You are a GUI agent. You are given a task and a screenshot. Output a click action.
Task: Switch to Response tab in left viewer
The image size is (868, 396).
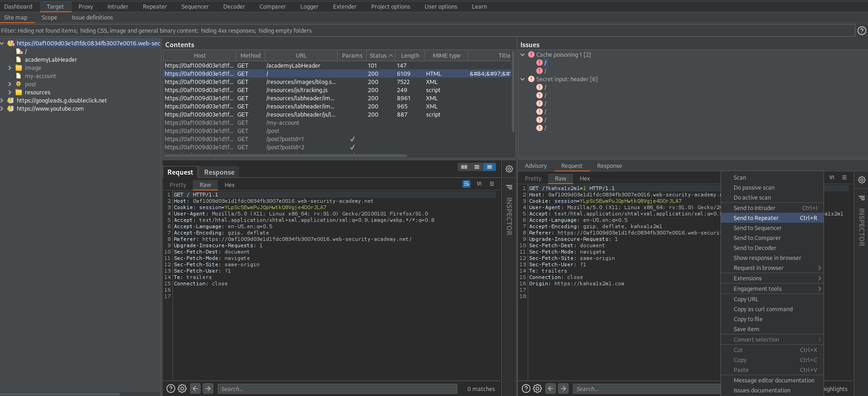point(219,172)
